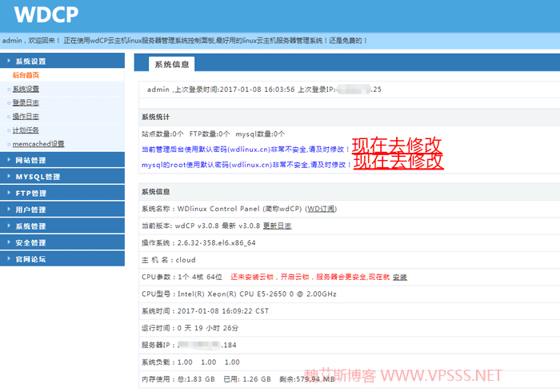Image resolution: width=560 pixels, height=392 pixels.
Task: Expand the MYSQL管理 sidebar section
Action: click(x=37, y=177)
